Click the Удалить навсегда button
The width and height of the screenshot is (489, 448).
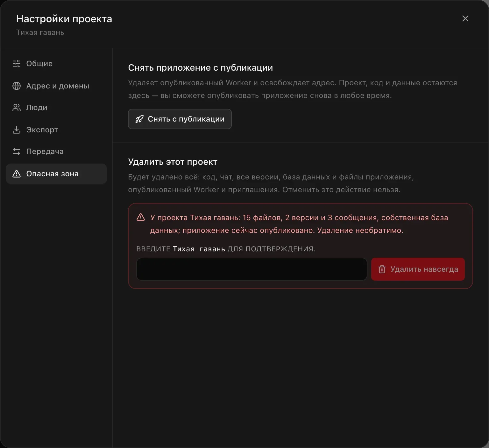418,269
